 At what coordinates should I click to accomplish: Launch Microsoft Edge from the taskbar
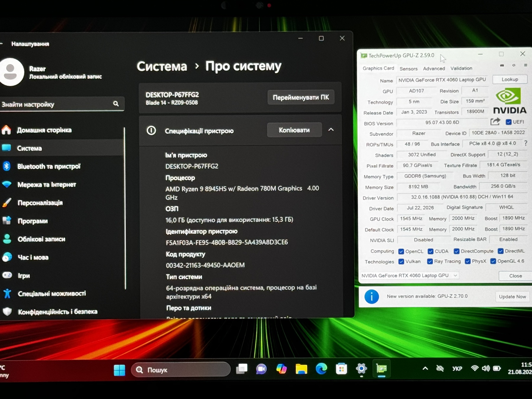point(321,369)
